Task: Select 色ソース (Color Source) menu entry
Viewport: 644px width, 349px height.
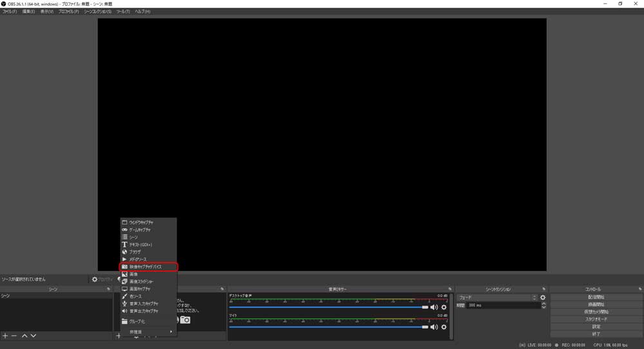Action: [148, 296]
